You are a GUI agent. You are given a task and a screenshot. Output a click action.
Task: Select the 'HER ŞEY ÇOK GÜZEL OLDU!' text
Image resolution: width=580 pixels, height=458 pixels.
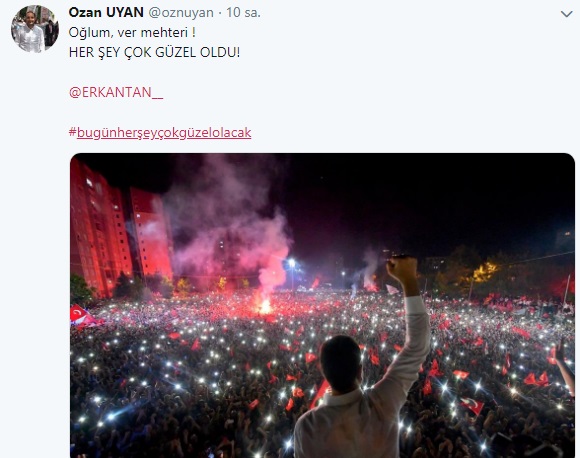(154, 53)
